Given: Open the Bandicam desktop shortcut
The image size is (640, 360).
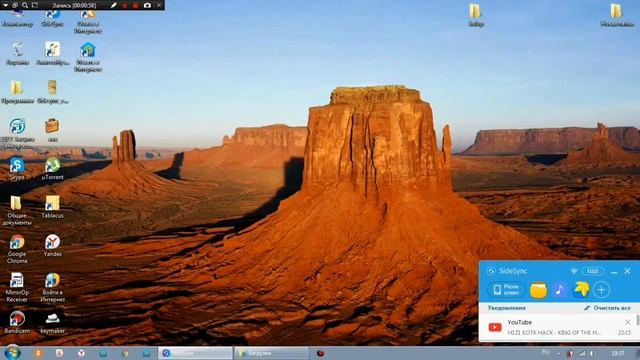Looking at the screenshot, I should coord(17,322).
